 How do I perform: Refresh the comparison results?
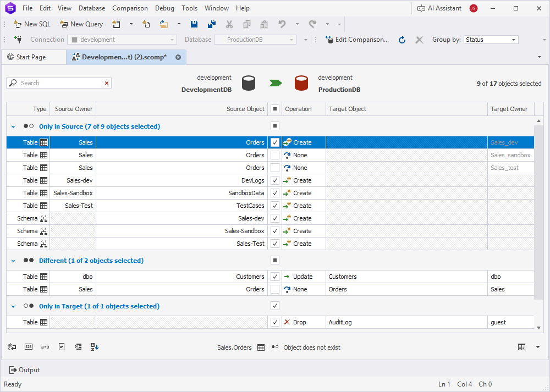tap(401, 40)
